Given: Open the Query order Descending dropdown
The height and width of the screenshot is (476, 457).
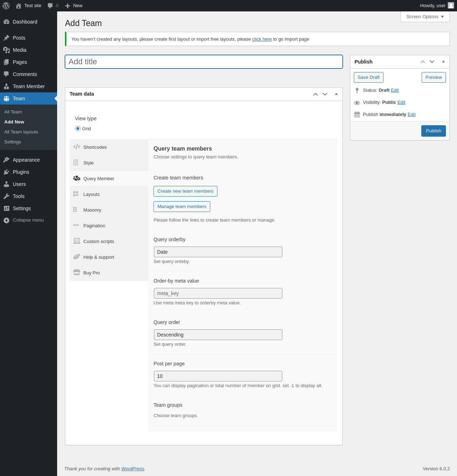Looking at the screenshot, I should [x=218, y=335].
